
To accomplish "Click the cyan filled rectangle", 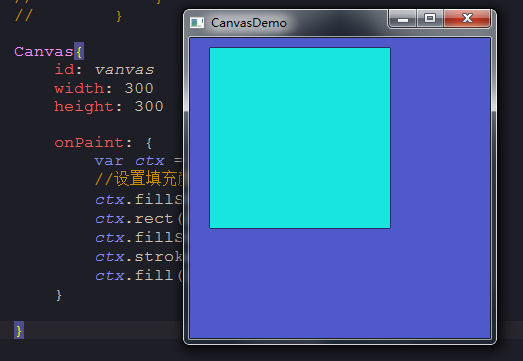I will [x=300, y=138].
